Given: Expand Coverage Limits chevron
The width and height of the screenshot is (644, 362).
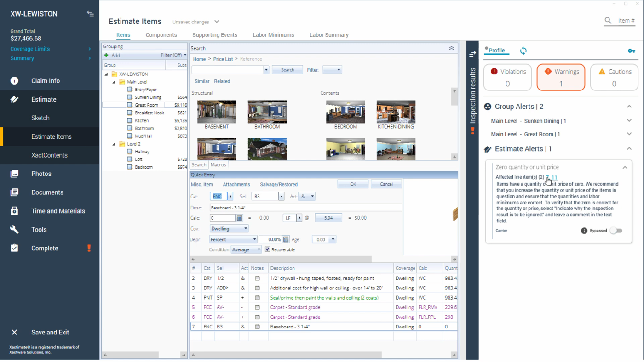Looking at the screenshot, I should (89, 49).
